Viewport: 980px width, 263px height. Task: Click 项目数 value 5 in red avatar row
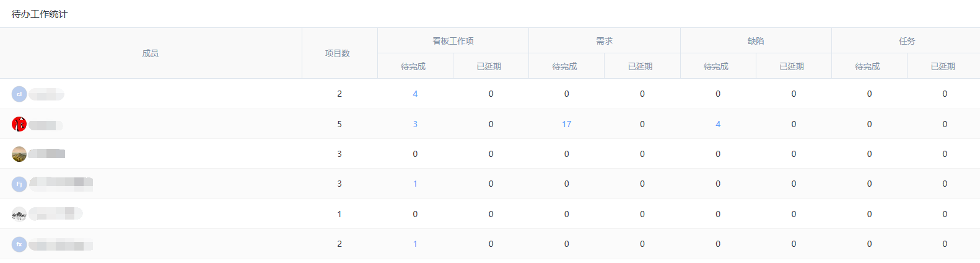coord(339,124)
